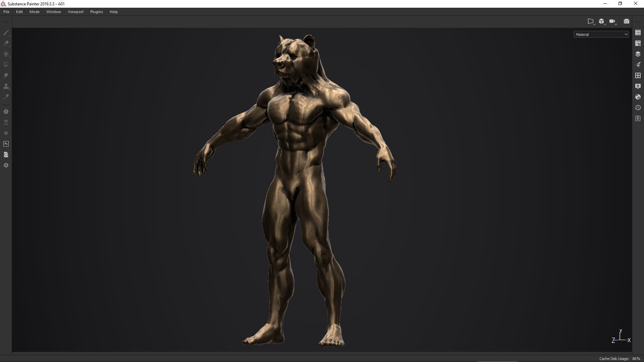Select the Paint brush tool

[x=6, y=33]
